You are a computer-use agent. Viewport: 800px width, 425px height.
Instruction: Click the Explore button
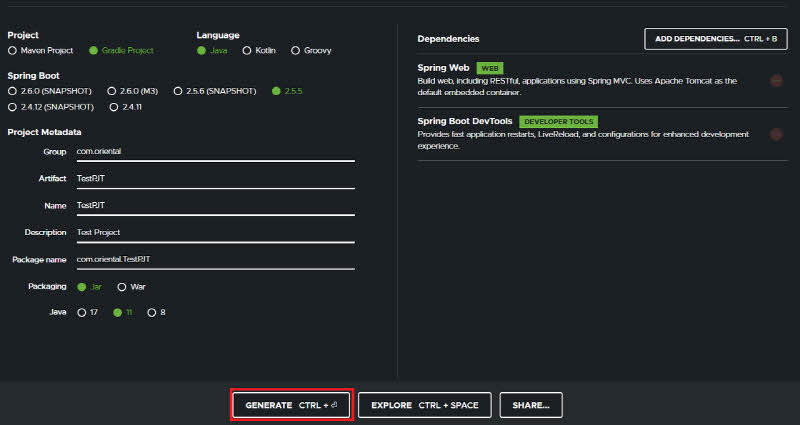(424, 405)
